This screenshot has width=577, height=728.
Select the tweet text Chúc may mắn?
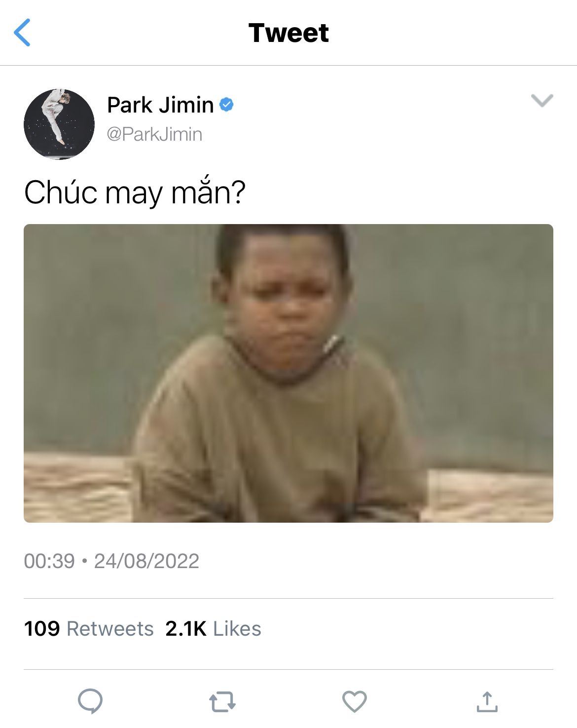[x=135, y=192]
